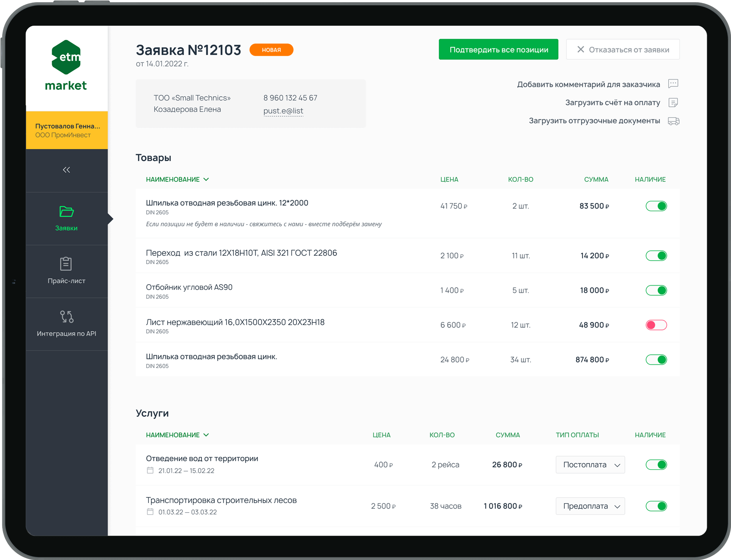Click the price 41 750 ₽
This screenshot has height=560, width=731.
click(x=454, y=206)
